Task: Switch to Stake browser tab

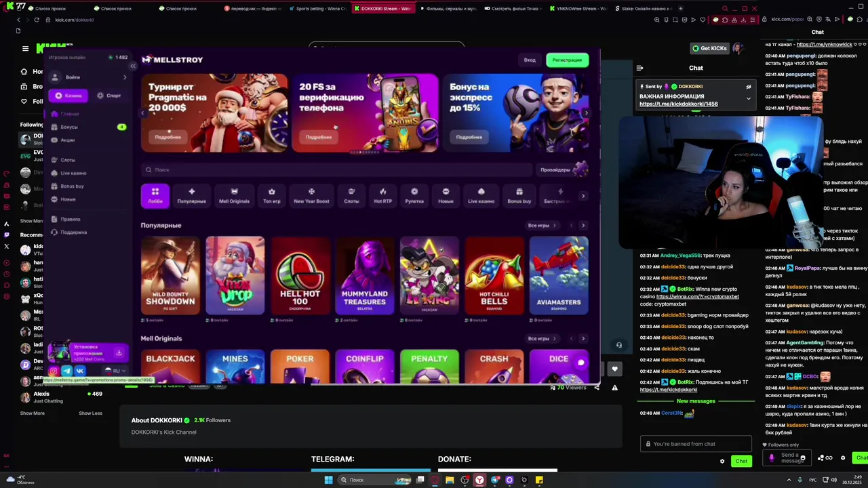Action: pyautogui.click(x=644, y=9)
